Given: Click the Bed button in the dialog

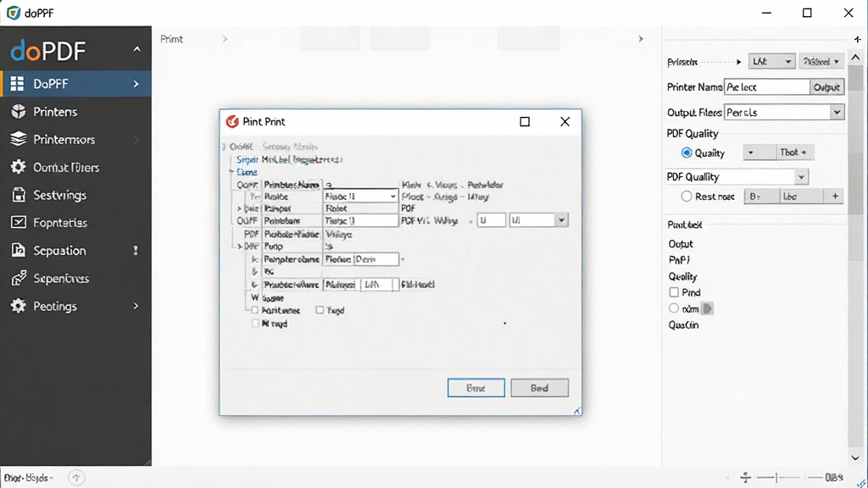Looking at the screenshot, I should coord(539,388).
